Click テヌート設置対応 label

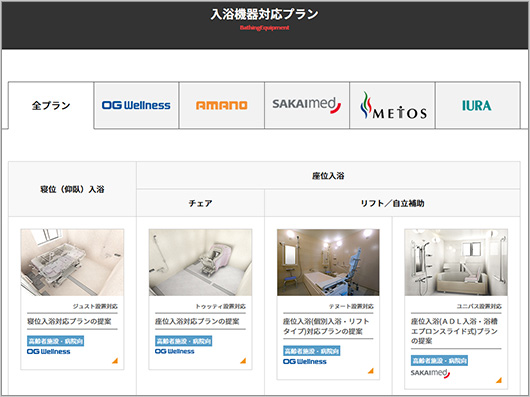point(351,306)
